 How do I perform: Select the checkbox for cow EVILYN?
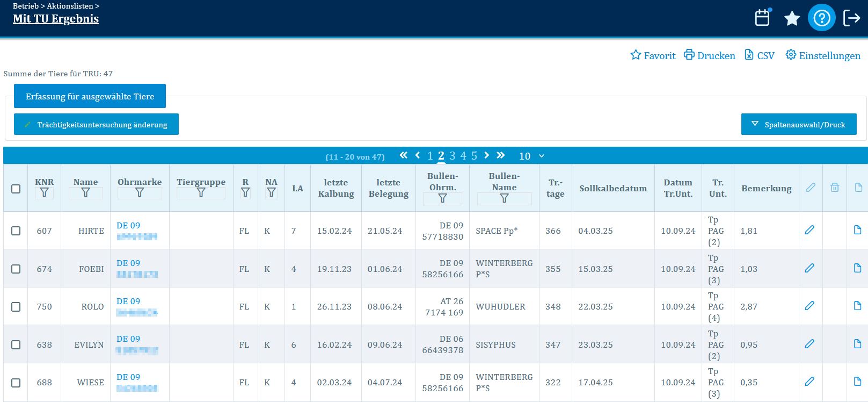(x=16, y=344)
